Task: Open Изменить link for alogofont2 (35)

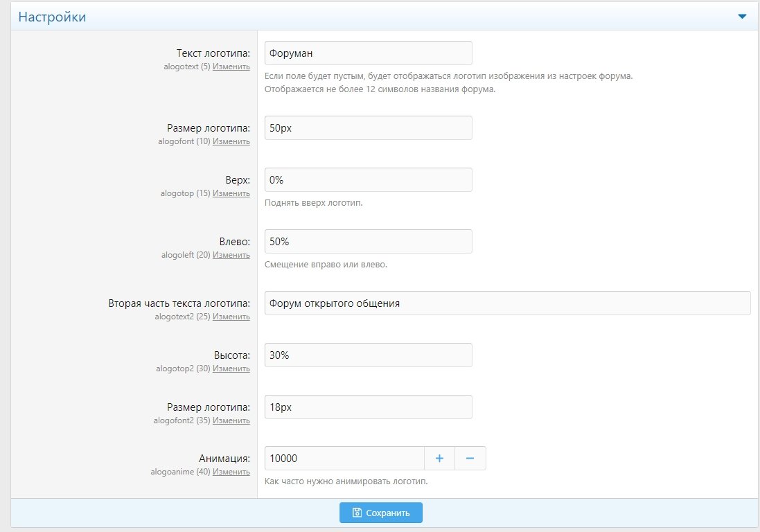Action: click(231, 420)
